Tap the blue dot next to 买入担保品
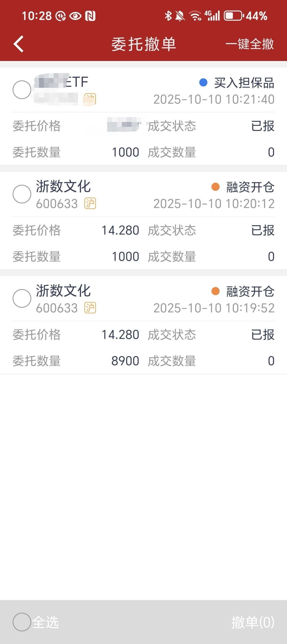The image size is (287, 644). 203,82
